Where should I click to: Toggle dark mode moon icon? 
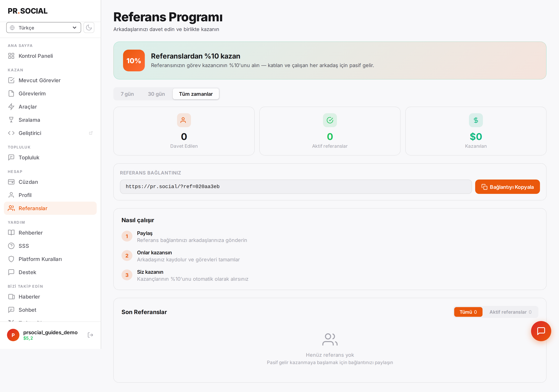[x=89, y=28]
